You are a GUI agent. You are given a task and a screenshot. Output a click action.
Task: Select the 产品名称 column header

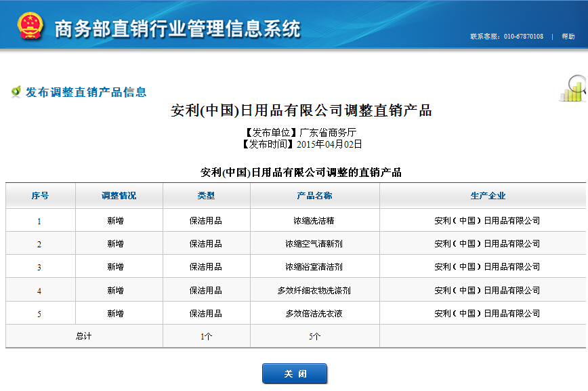[314, 195]
